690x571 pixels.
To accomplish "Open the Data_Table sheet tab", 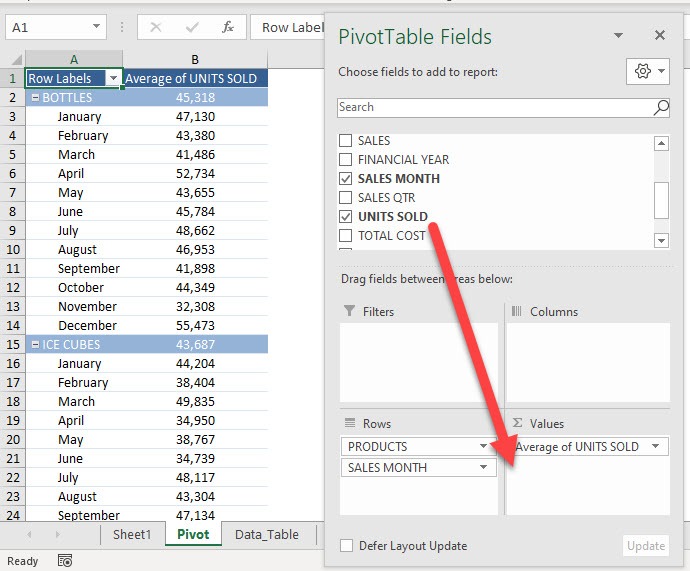I will (267, 534).
